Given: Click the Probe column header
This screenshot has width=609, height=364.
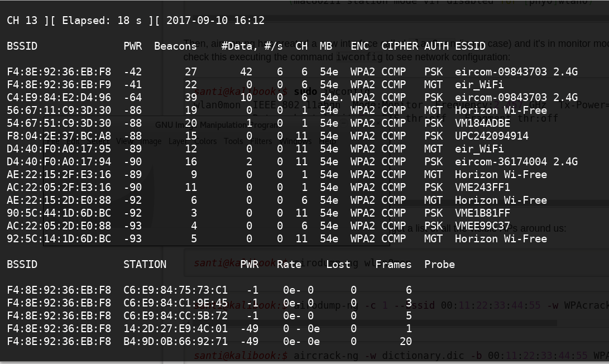Looking at the screenshot, I should pyautogui.click(x=439, y=264).
